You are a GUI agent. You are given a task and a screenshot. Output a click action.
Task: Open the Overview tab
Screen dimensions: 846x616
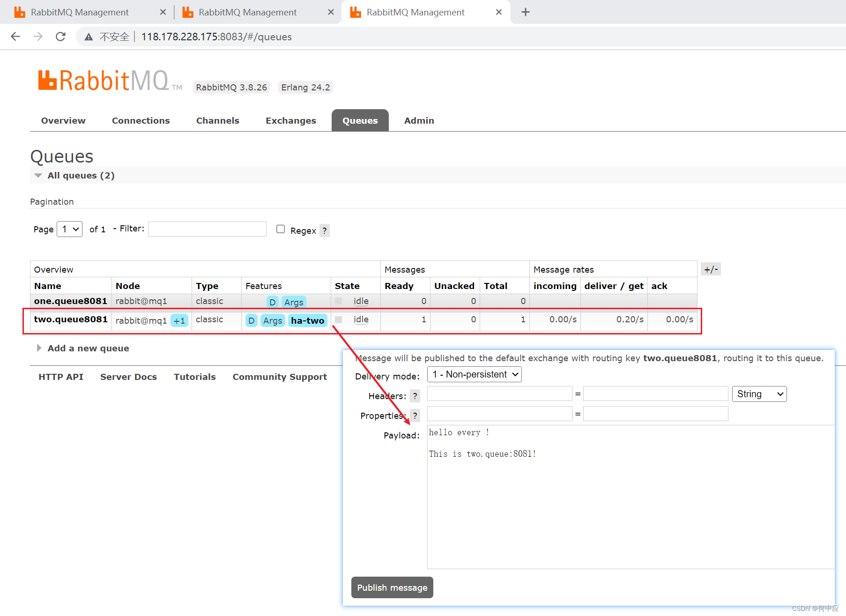click(63, 120)
